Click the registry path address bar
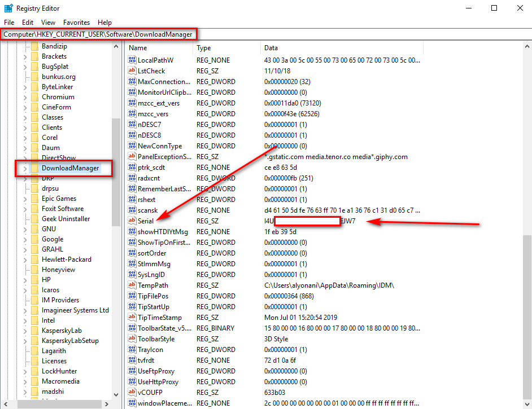 266,34
